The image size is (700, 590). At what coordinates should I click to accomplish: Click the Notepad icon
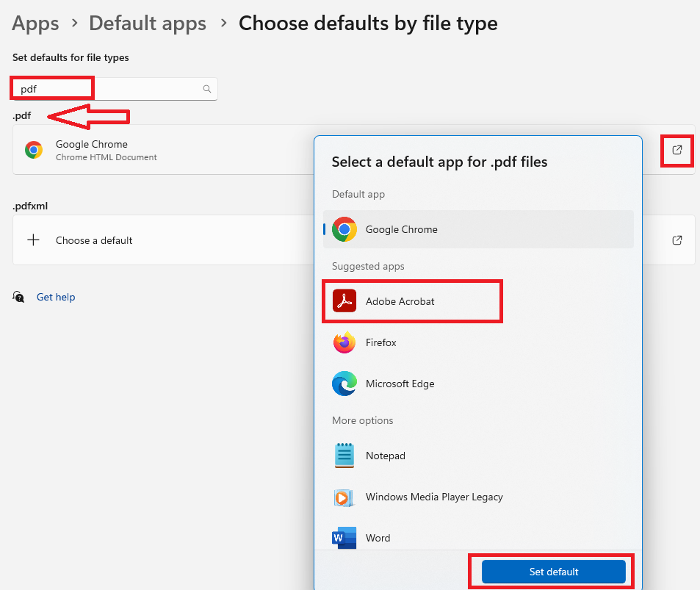pos(344,455)
